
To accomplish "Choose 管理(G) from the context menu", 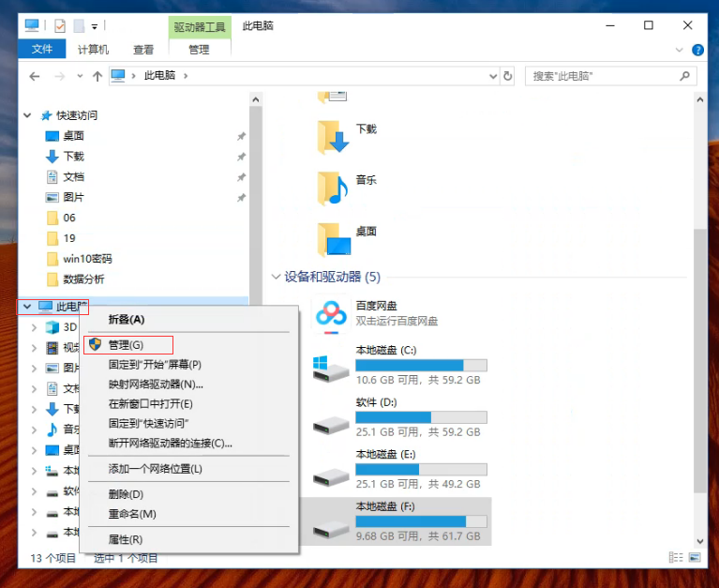I will pos(126,345).
